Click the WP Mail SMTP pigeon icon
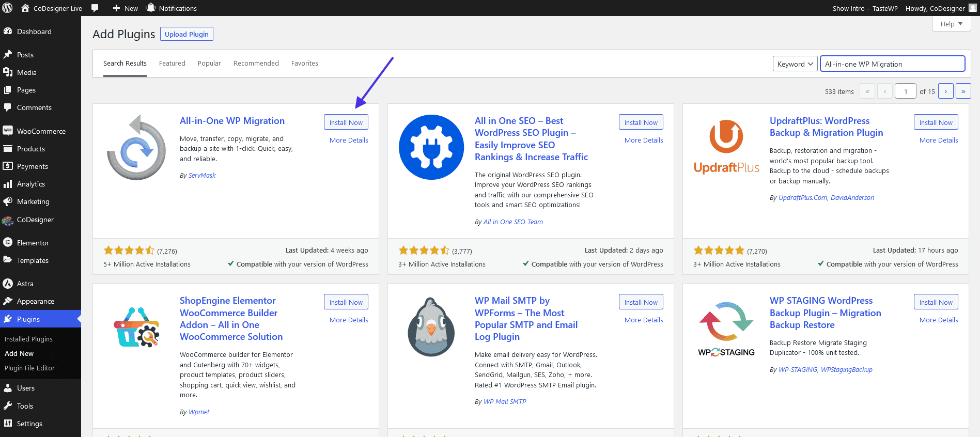Viewport: 980px width, 437px height. coord(431,327)
